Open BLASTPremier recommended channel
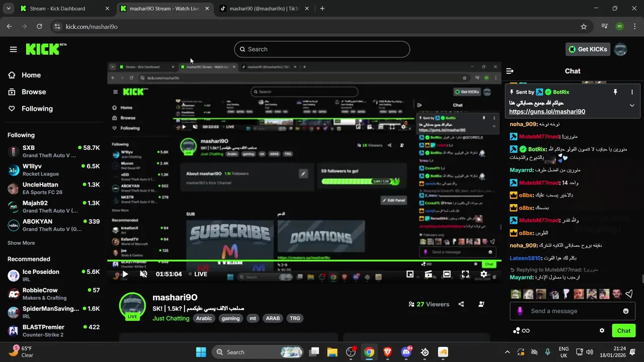 click(53, 330)
